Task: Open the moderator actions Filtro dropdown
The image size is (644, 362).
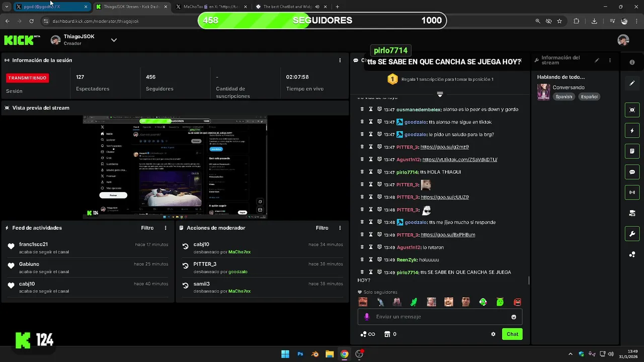Action: (322, 228)
